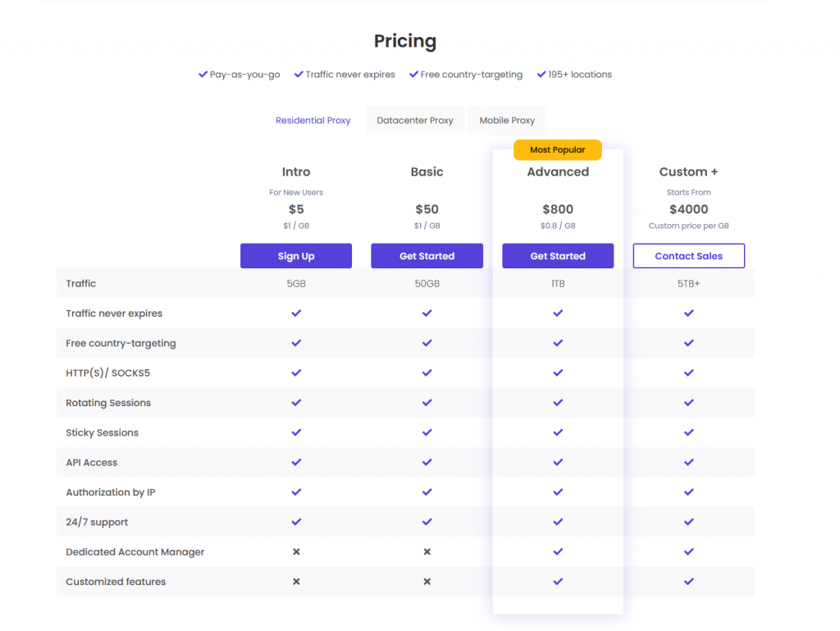Click Advanced checkmark in Free country-targeting row

click(558, 343)
